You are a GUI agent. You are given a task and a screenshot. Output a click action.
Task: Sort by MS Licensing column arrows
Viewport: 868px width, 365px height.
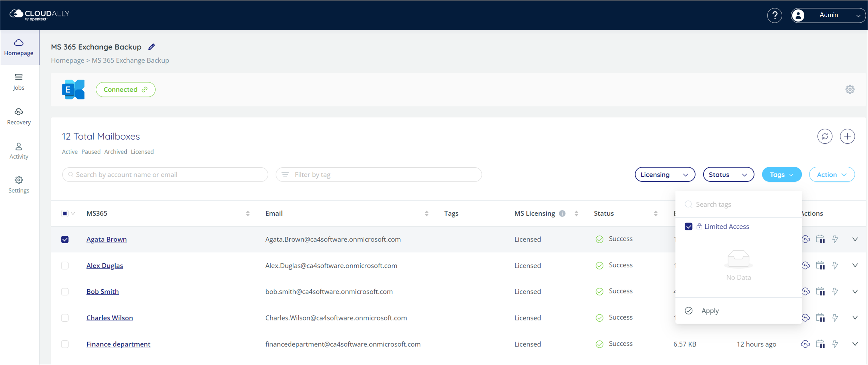click(x=576, y=213)
